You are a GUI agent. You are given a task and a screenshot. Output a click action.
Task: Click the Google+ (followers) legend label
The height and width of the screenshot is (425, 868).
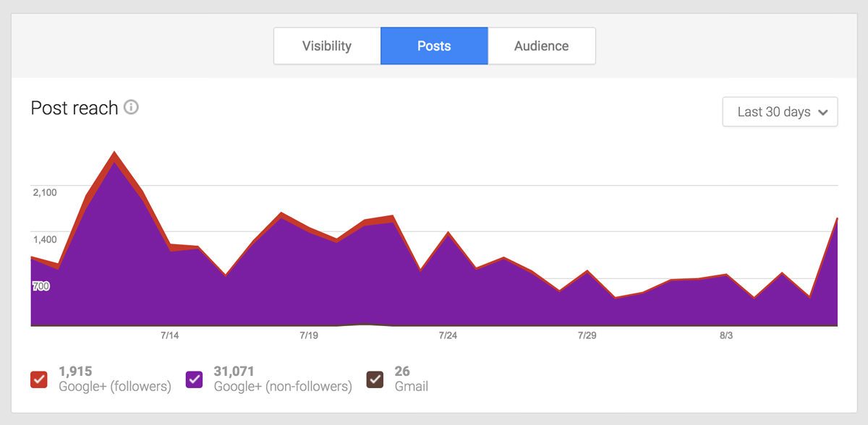pyautogui.click(x=115, y=387)
